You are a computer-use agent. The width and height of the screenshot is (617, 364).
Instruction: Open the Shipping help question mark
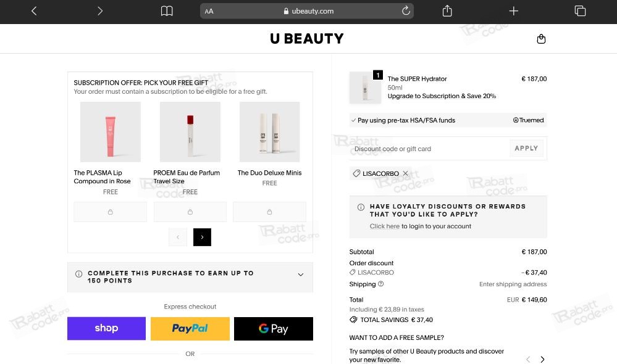coord(380,284)
